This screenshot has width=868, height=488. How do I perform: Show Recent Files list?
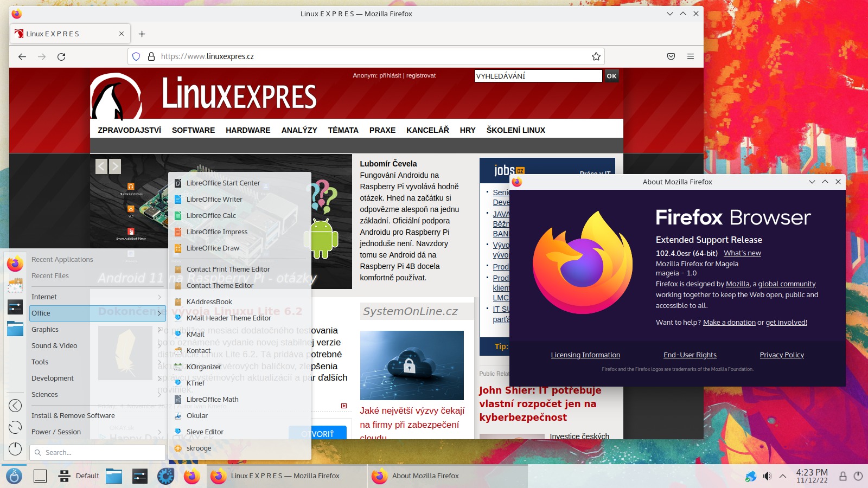pos(97,276)
